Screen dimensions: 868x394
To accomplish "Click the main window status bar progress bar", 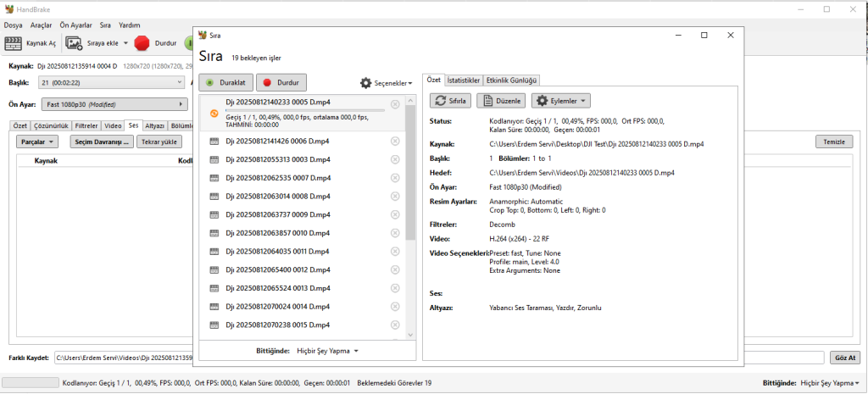I will [x=31, y=382].
